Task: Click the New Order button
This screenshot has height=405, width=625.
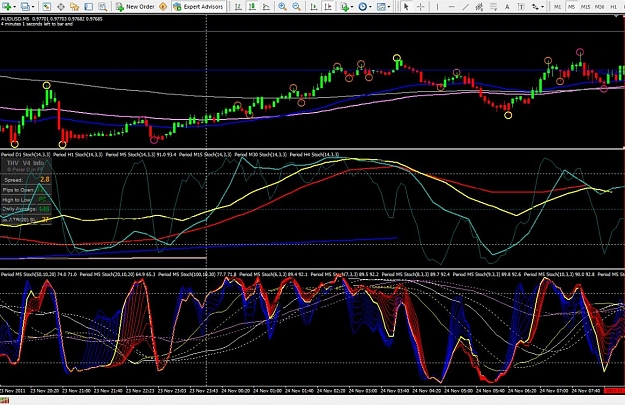Action: [x=135, y=6]
